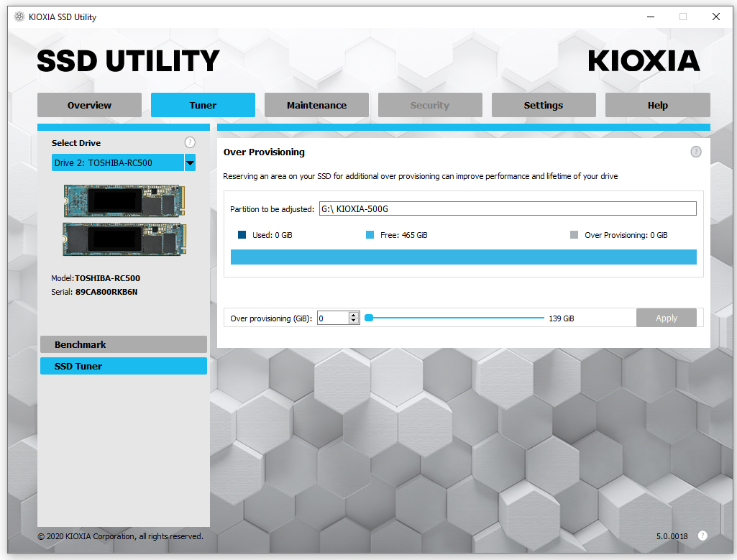Switch to the Maintenance tab

point(317,105)
